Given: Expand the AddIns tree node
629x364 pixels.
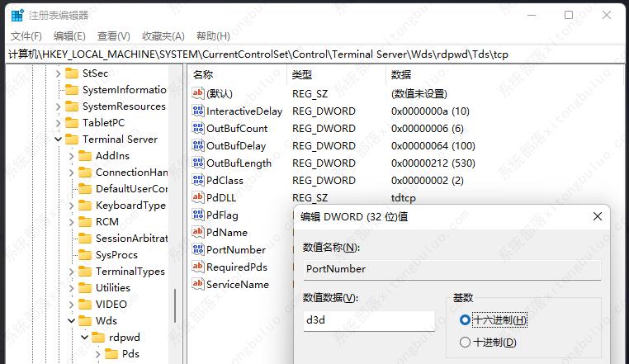Looking at the screenshot, I should pos(71,155).
